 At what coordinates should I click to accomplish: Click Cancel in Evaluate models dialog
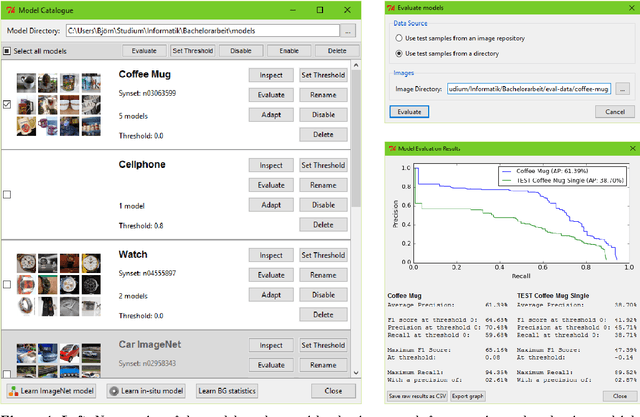point(615,112)
